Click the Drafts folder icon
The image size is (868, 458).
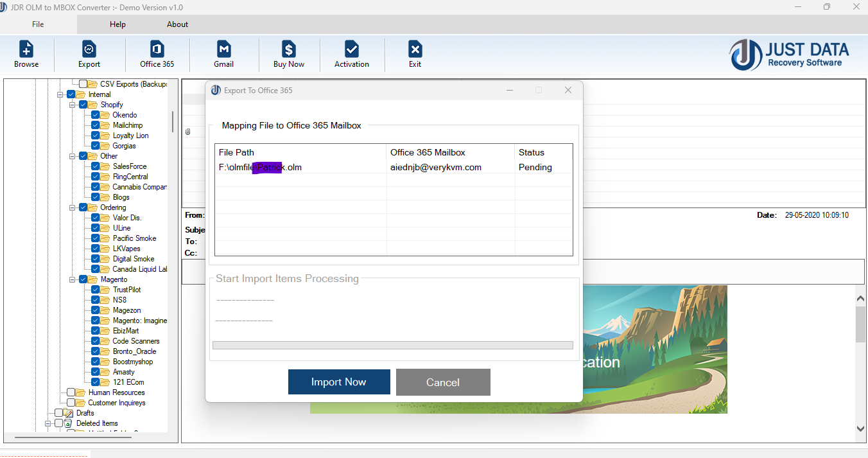[69, 413]
